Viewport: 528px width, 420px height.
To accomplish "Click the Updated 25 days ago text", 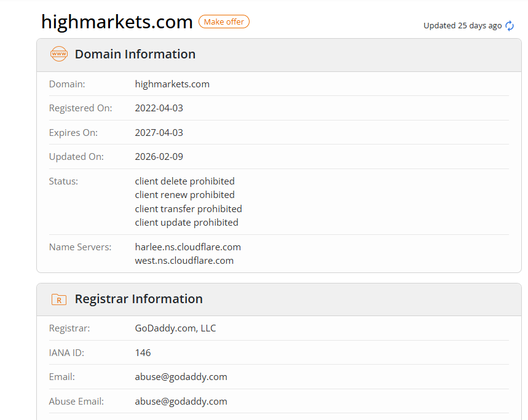I will [x=462, y=26].
